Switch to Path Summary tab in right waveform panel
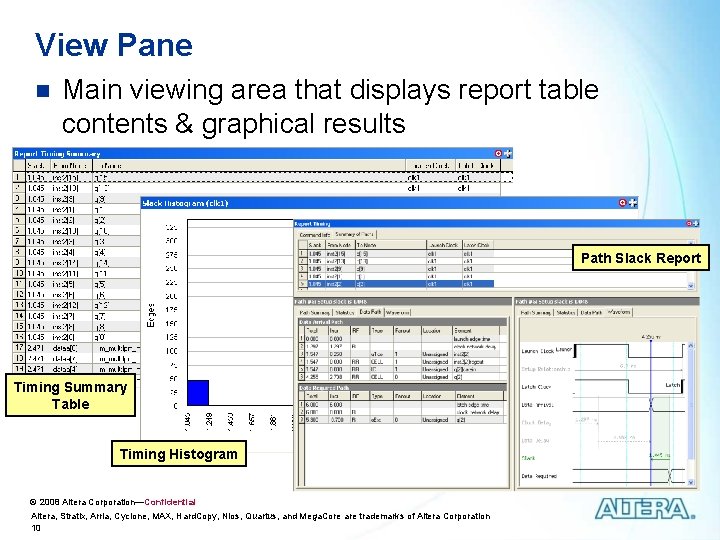Screen dimensions: 720x540 tap(535, 312)
